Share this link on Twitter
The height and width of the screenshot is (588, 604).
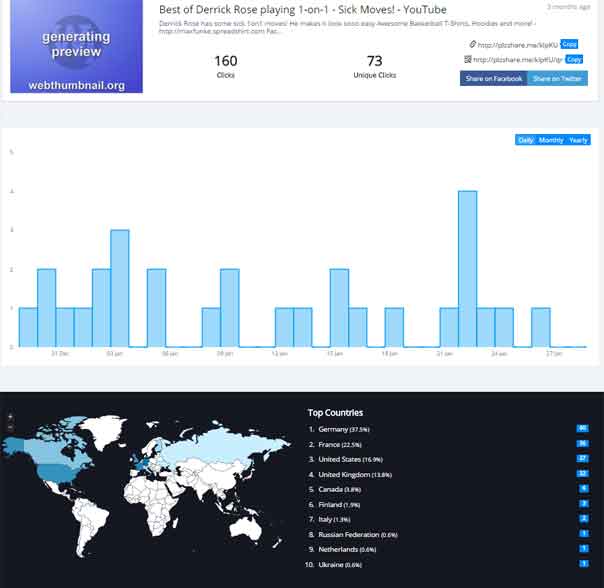click(557, 79)
